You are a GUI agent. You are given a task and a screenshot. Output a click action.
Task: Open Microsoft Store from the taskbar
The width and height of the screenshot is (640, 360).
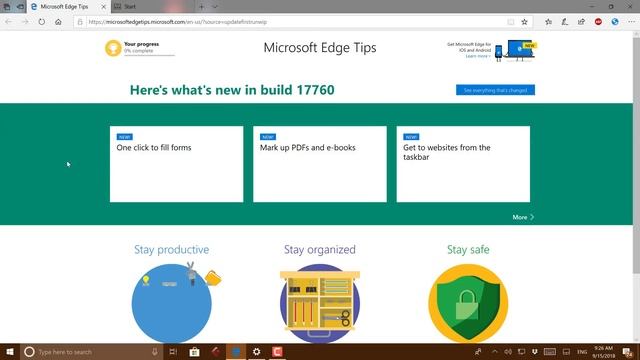point(194,351)
